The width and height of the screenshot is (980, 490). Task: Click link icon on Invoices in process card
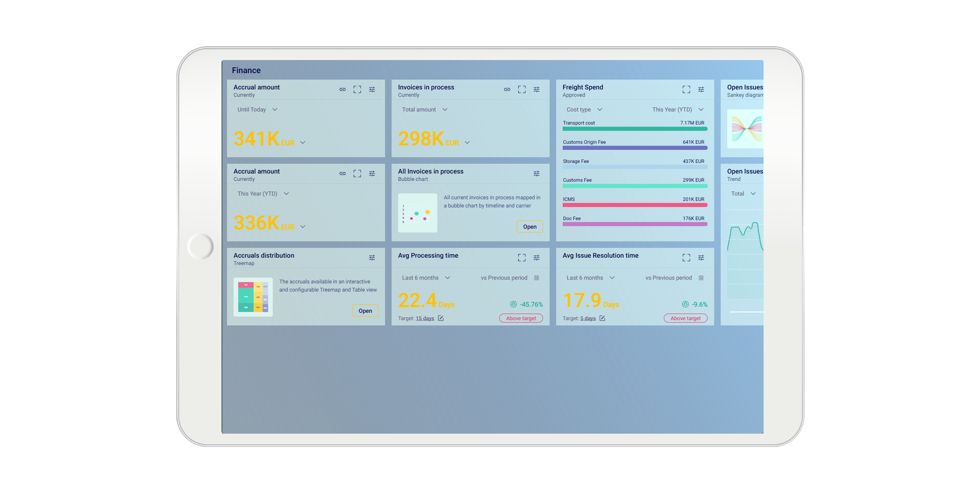(x=507, y=89)
